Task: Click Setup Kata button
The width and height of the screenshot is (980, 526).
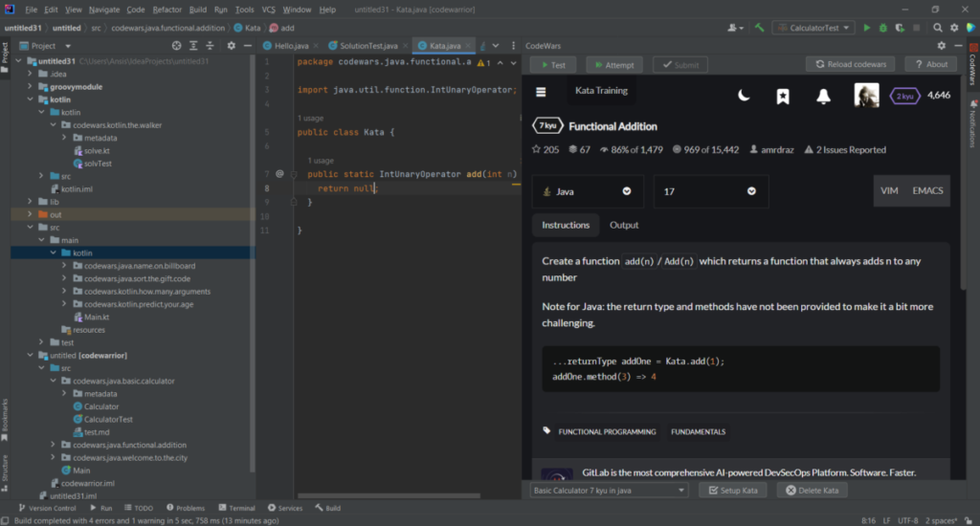Action: tap(732, 491)
